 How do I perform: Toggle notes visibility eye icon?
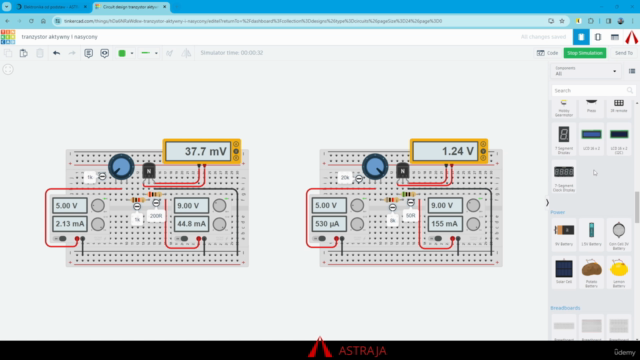pos(104,53)
